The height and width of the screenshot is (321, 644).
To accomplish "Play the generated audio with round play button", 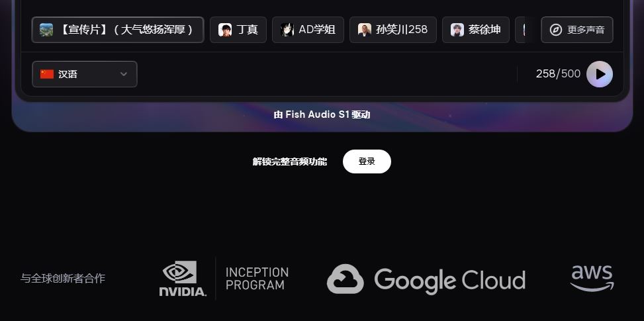I will (599, 74).
